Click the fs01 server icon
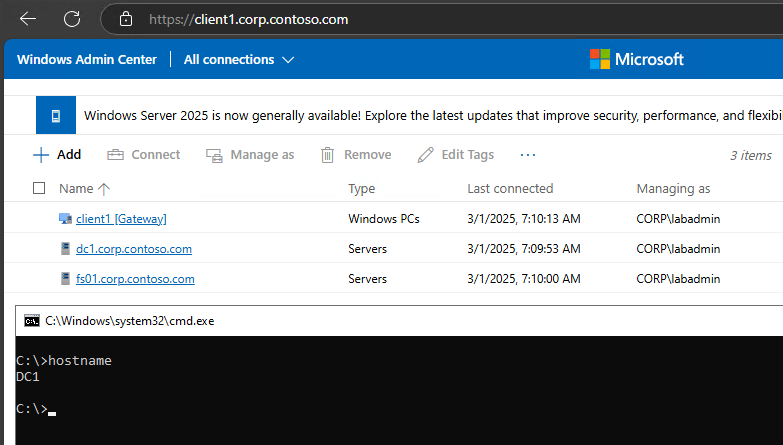The width and height of the screenshot is (783, 445). coord(65,279)
